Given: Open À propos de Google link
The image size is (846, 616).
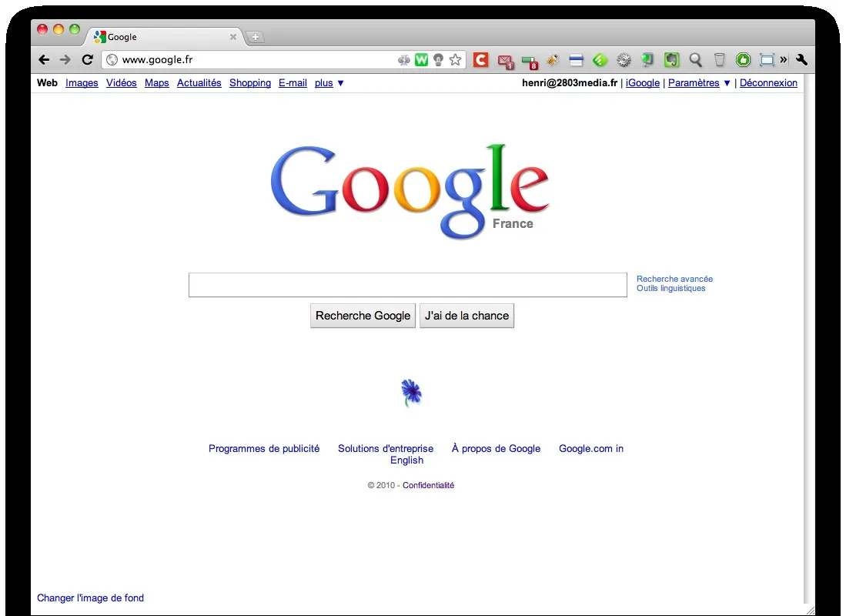Looking at the screenshot, I should click(x=496, y=449).
